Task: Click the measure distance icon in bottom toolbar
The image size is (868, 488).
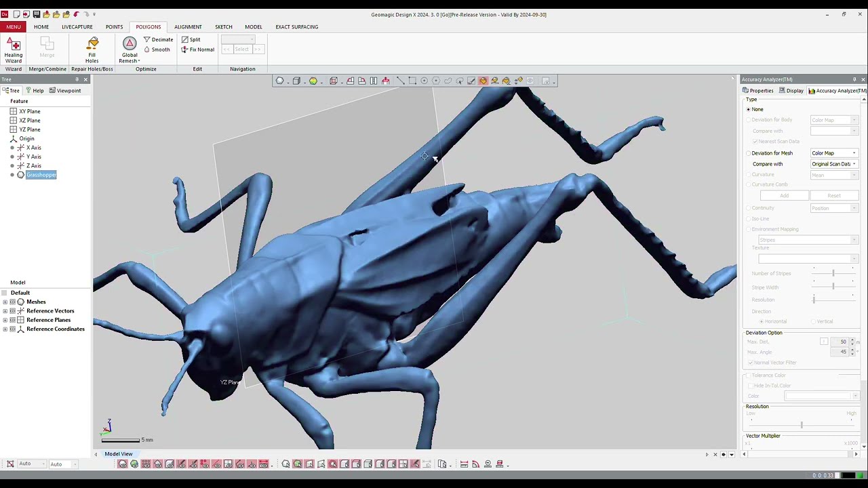Action: 464,464
